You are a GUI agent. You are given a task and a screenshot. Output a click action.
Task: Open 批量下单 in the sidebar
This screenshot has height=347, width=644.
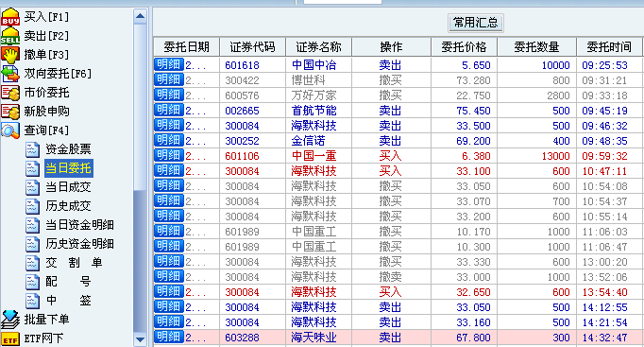46,320
